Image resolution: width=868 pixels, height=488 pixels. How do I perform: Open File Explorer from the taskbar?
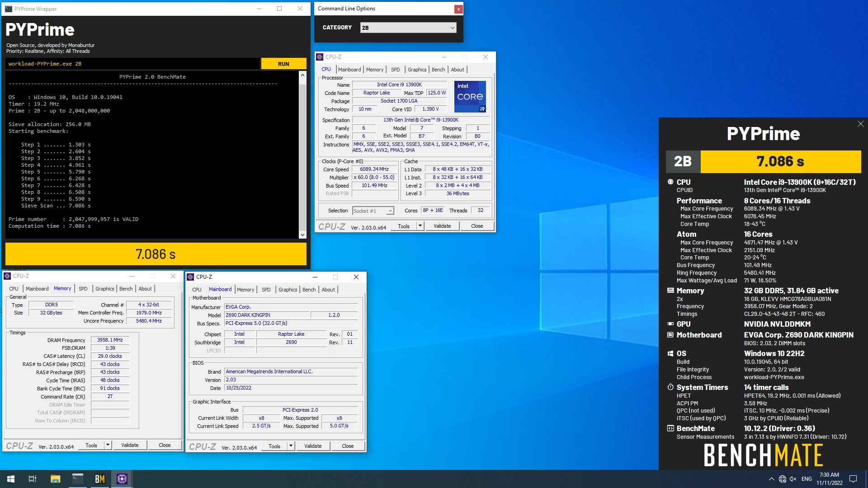(55, 479)
